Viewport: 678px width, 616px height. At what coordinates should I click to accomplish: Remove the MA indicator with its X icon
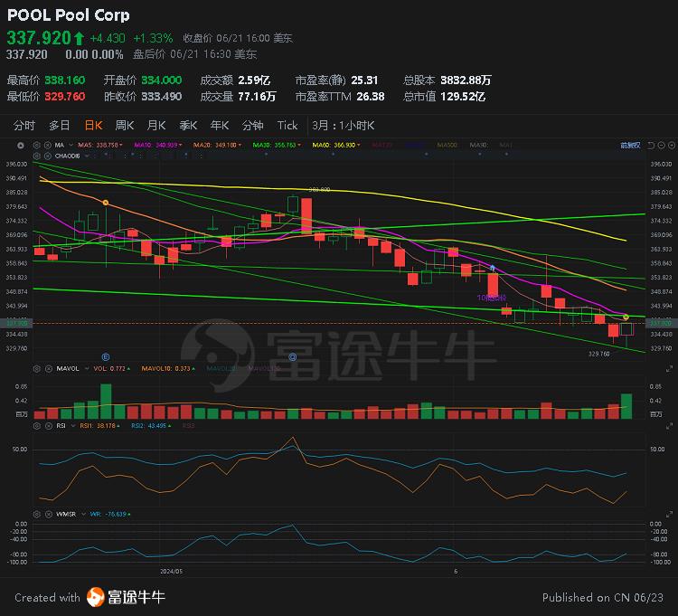(48, 146)
